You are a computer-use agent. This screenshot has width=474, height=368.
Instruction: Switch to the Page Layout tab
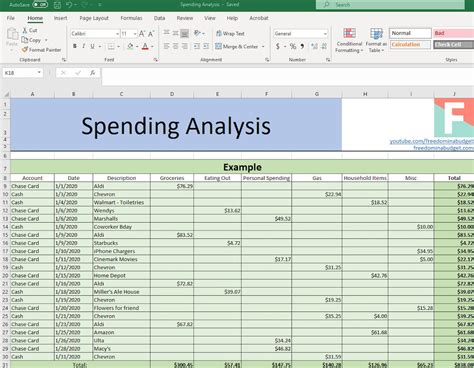[x=94, y=18]
